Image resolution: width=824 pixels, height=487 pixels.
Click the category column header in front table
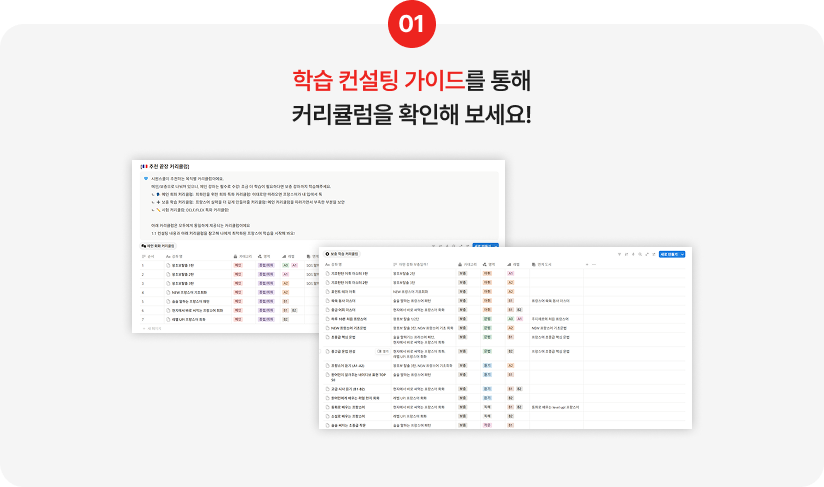468,264
